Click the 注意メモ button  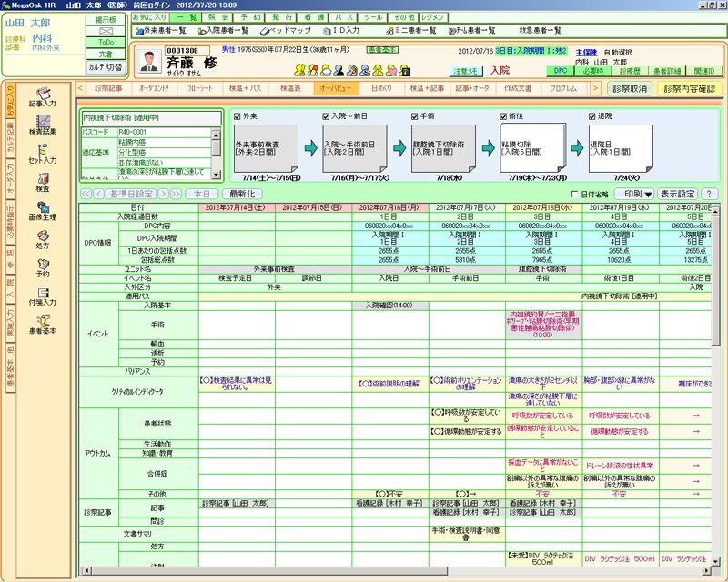coord(465,71)
